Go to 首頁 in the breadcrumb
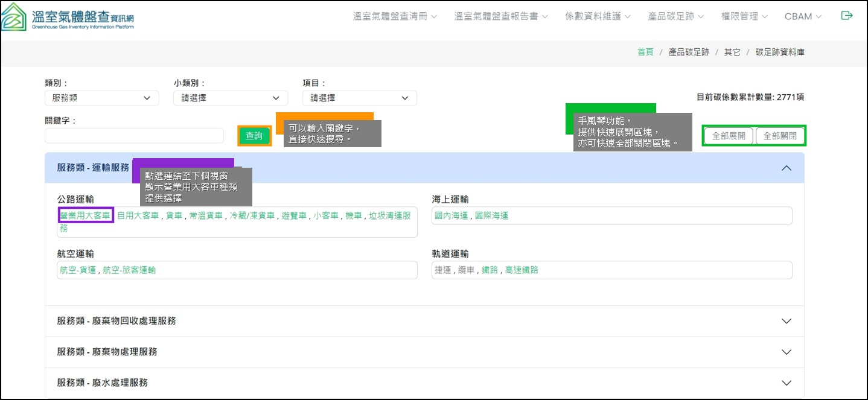Viewport: 868px width, 400px height. click(x=645, y=52)
